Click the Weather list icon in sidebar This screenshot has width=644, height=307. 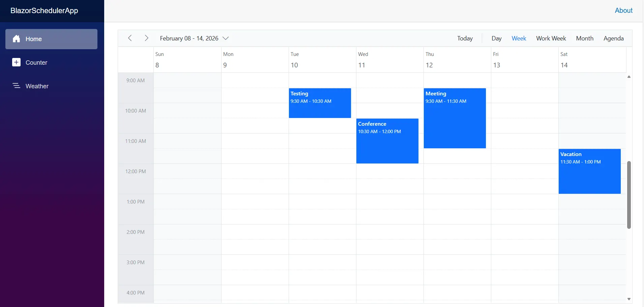click(x=16, y=86)
